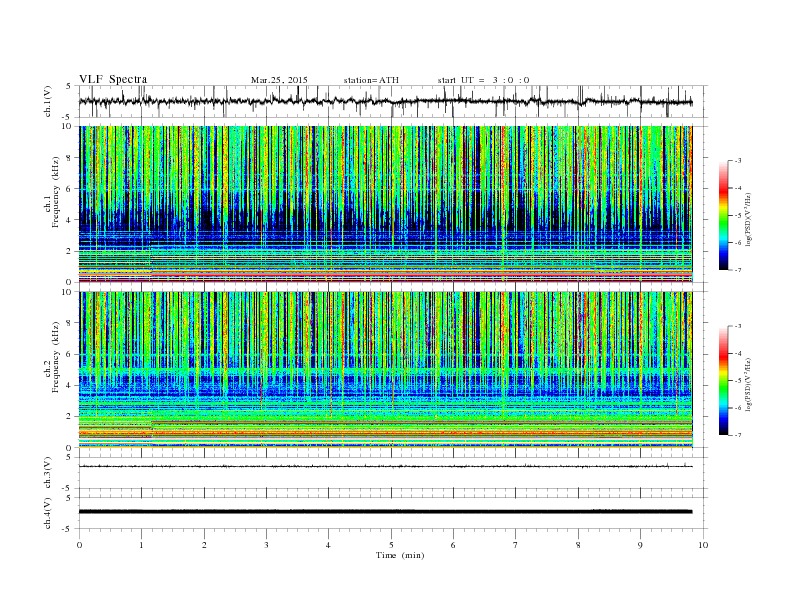Click the ch.4(V) waveform axis label
The height and width of the screenshot is (612, 792).
[48, 513]
